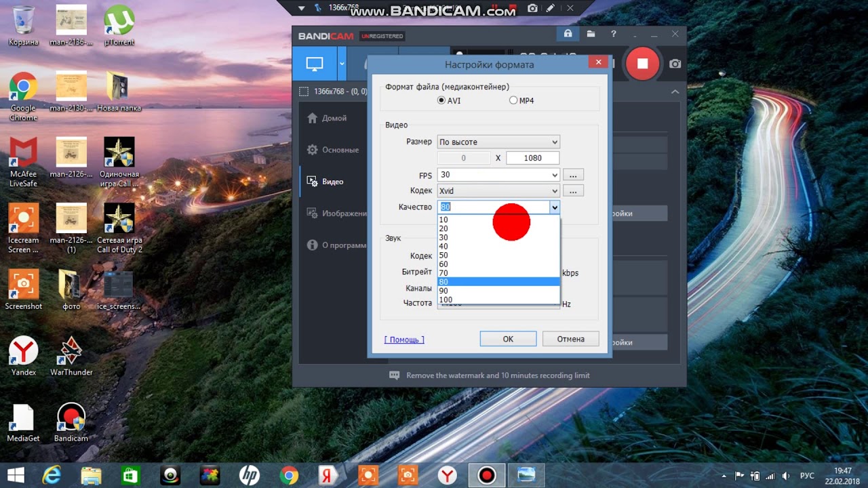Open the output folder icon
Viewport: 868px width, 488px height.
pyautogui.click(x=591, y=34)
